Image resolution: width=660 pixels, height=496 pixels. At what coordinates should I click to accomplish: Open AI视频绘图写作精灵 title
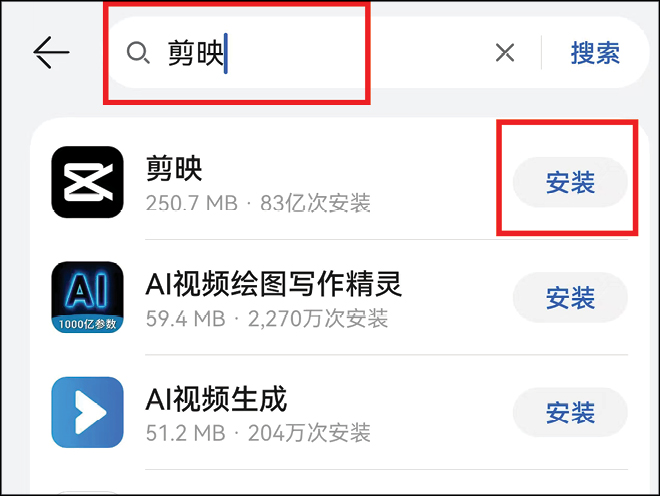274,283
